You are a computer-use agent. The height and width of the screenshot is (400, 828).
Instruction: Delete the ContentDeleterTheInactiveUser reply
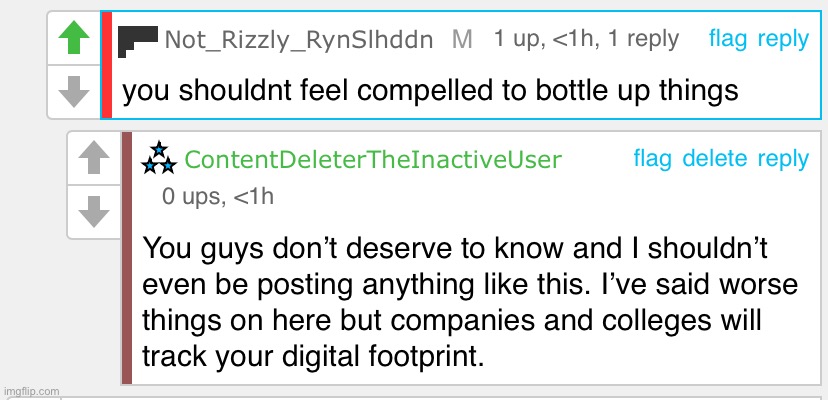coord(714,158)
